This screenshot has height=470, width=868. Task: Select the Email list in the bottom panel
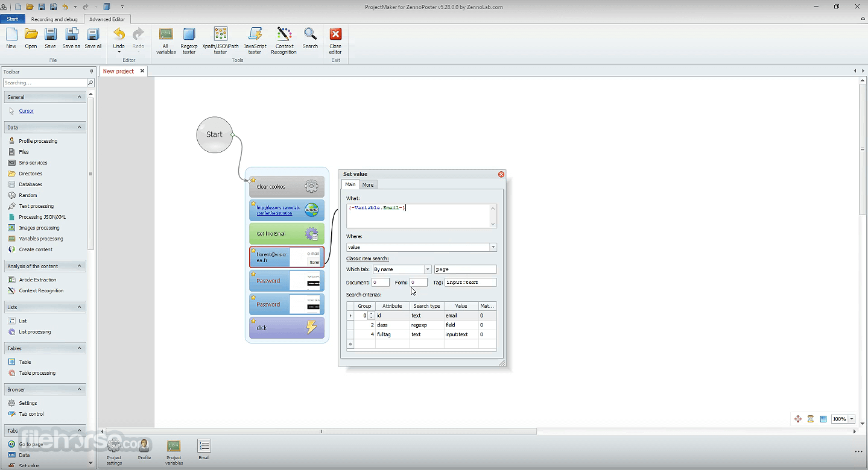pyautogui.click(x=204, y=450)
